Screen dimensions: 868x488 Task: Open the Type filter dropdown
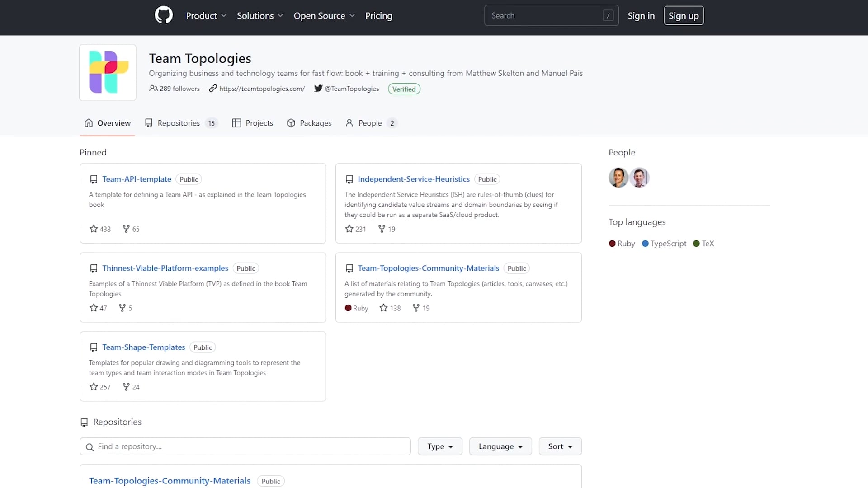(x=440, y=446)
